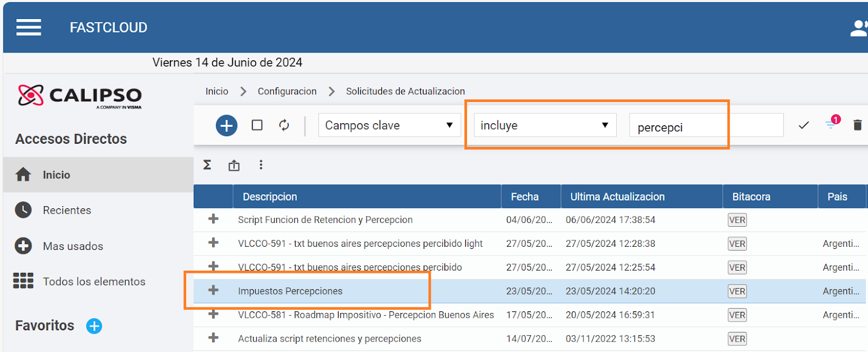The image size is (868, 352).
Task: Expand the Actualiza script retenciones row
Action: [213, 338]
